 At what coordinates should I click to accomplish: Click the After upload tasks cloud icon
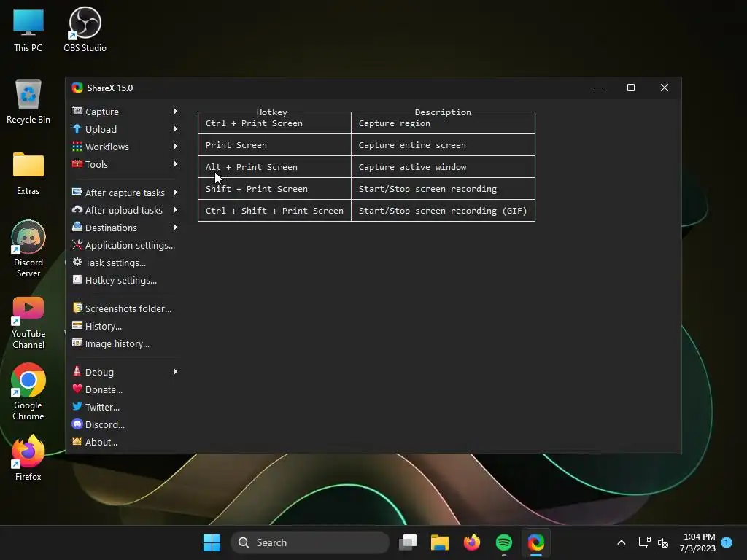coord(77,209)
